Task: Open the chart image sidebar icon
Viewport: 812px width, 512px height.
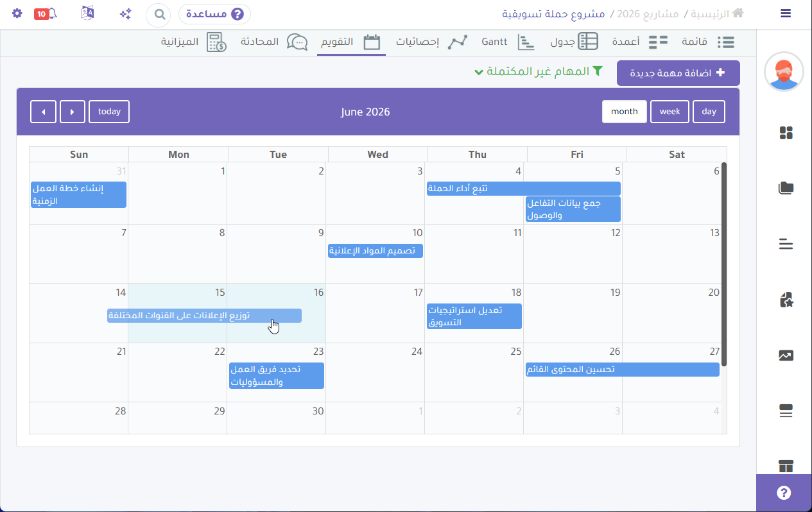Action: pos(786,355)
